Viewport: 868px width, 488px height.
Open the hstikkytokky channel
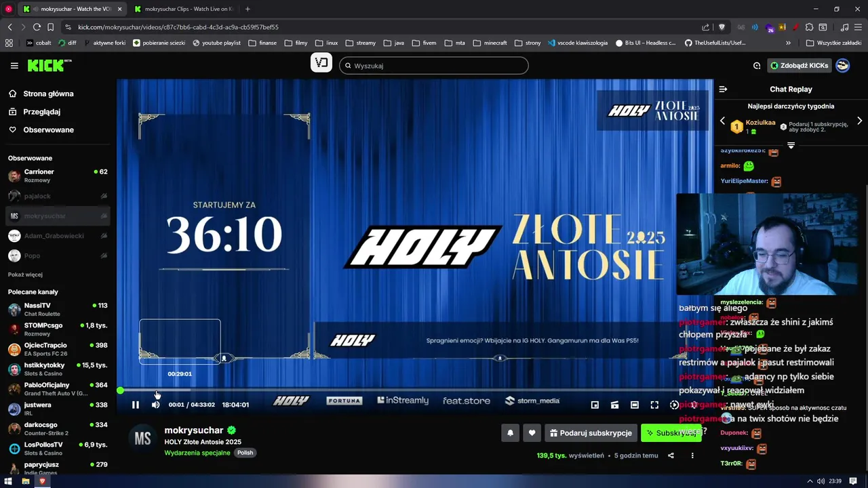pos(58,369)
